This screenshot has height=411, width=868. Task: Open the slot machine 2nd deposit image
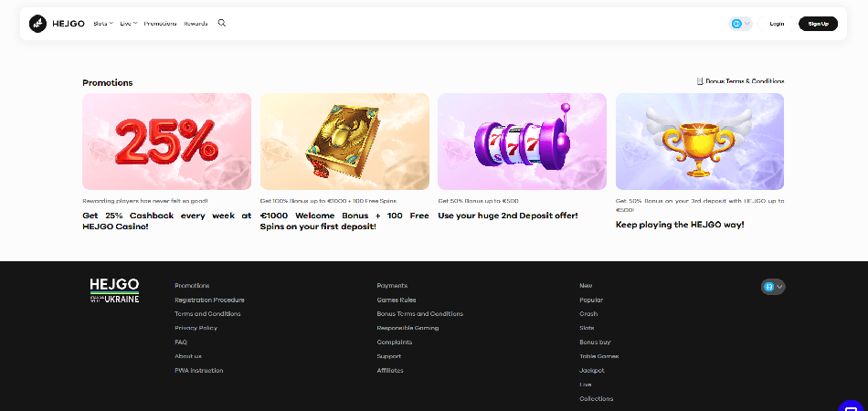pyautogui.click(x=522, y=142)
